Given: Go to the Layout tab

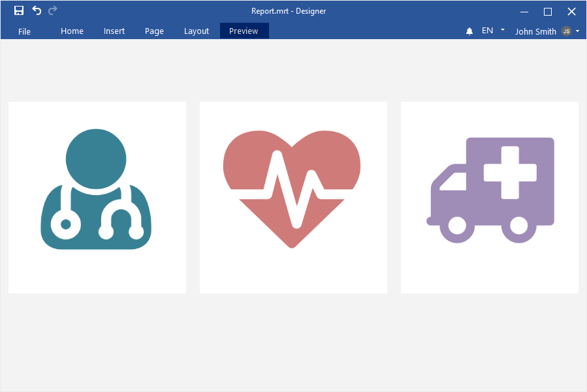Looking at the screenshot, I should (x=197, y=31).
